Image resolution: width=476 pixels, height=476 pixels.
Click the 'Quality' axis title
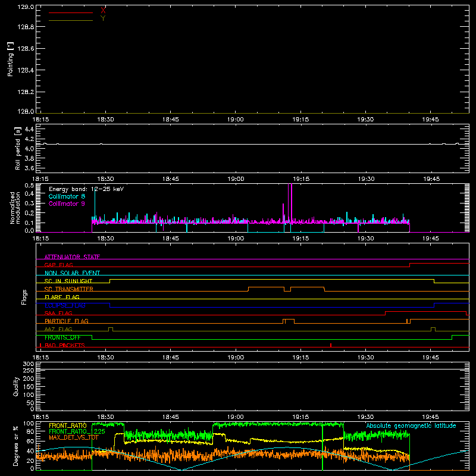pos(16,386)
